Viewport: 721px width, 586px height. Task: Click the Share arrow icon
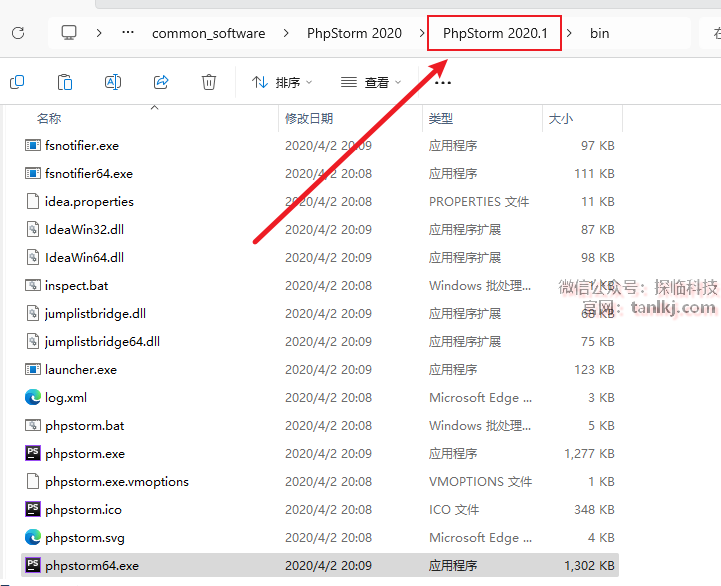tap(161, 82)
